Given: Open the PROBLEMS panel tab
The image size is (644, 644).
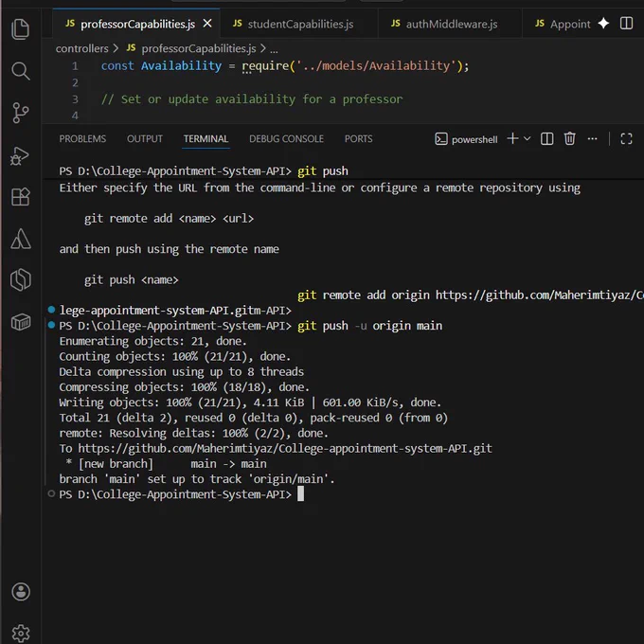Looking at the screenshot, I should [x=82, y=139].
